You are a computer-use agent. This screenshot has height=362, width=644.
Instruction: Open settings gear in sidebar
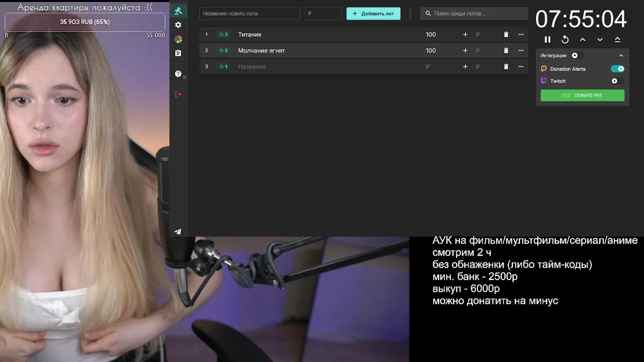coord(178,25)
